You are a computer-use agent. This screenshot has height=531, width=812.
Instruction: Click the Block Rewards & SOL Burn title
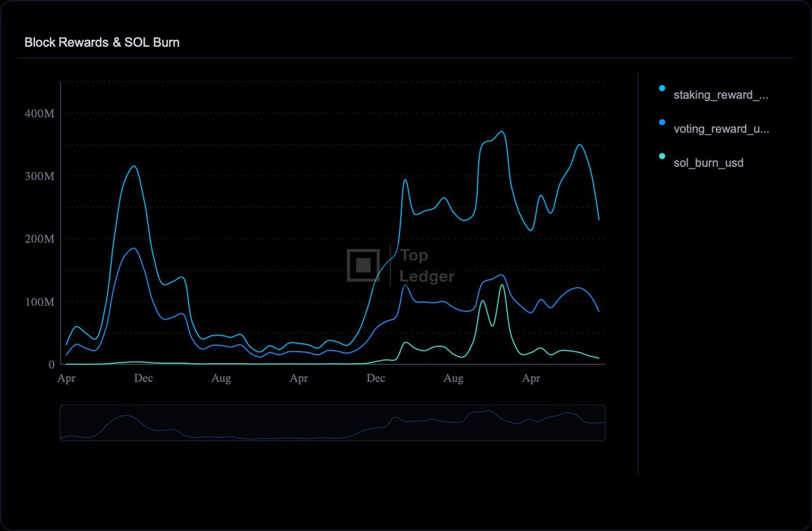click(x=101, y=43)
